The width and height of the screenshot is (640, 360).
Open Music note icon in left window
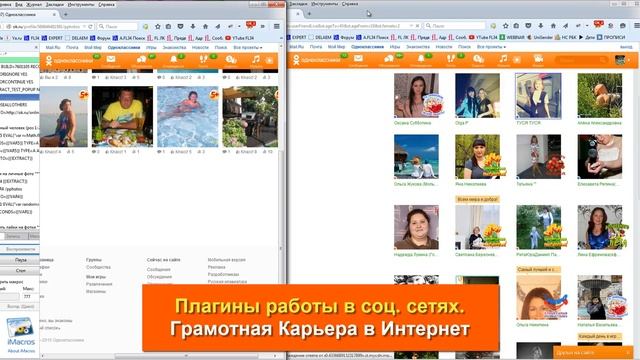click(256, 60)
